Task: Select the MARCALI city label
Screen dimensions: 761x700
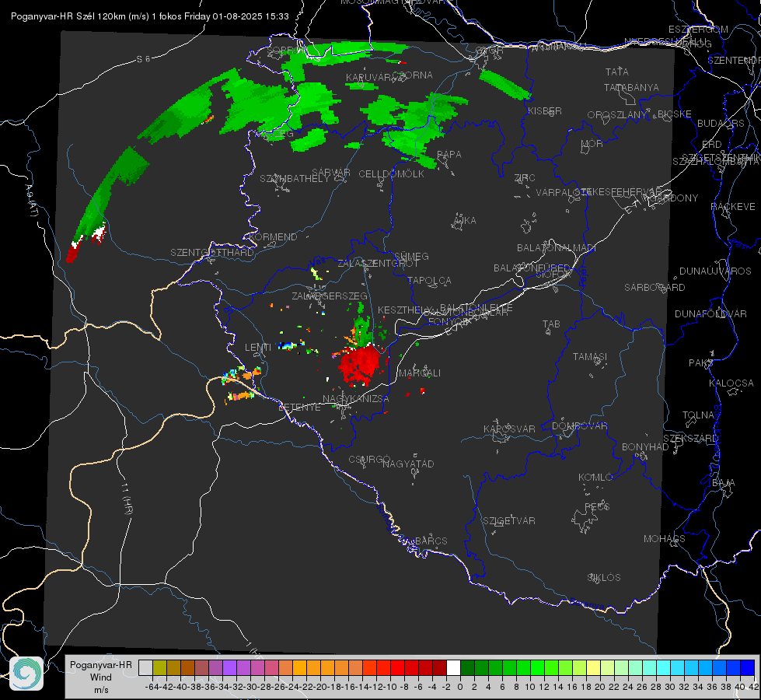Action: click(419, 373)
